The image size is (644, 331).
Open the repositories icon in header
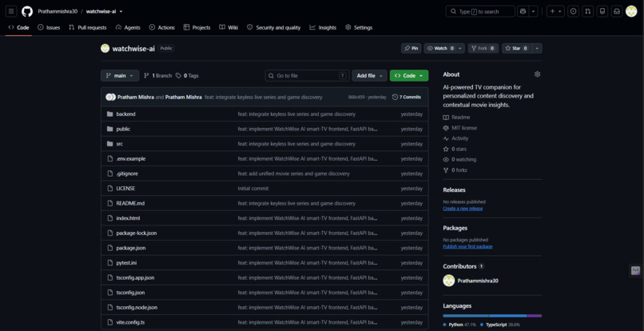coord(602,11)
